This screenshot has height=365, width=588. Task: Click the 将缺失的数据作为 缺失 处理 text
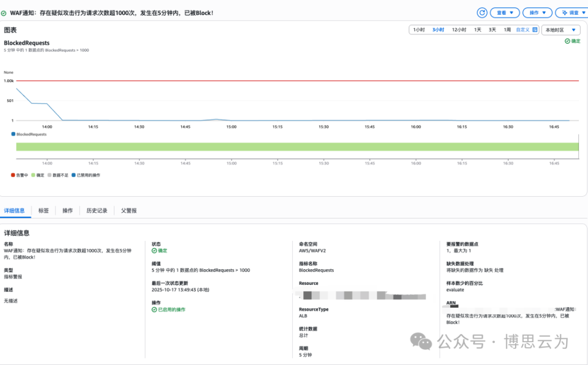475,270
